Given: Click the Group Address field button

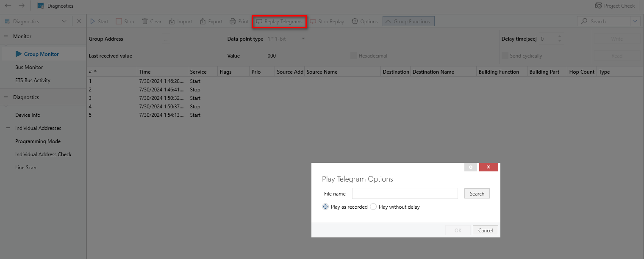Looking at the screenshot, I should click(166, 39).
